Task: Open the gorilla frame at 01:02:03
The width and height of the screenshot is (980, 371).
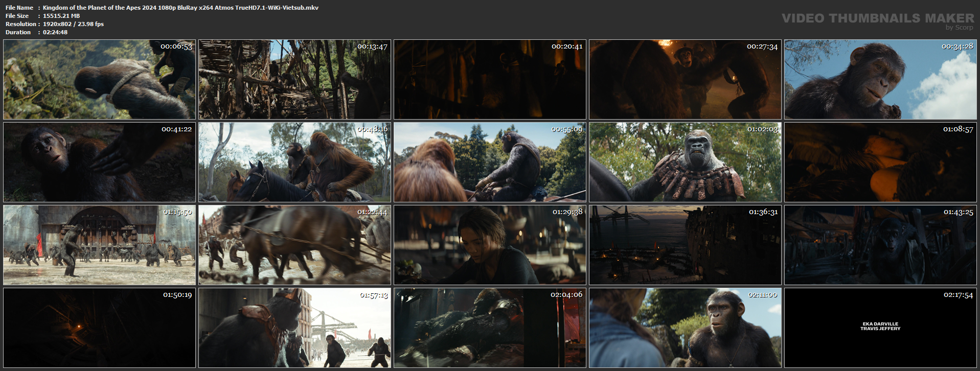Action: pos(686,163)
